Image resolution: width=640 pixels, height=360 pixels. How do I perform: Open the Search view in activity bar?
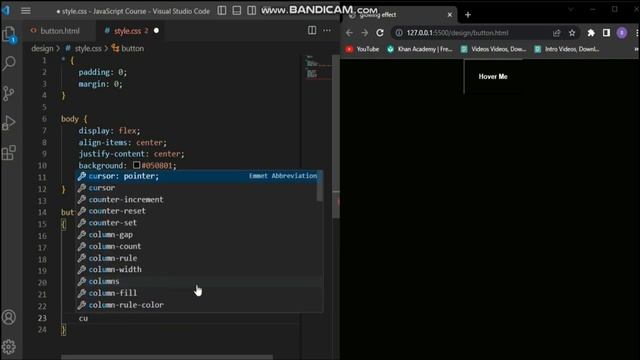point(9,63)
